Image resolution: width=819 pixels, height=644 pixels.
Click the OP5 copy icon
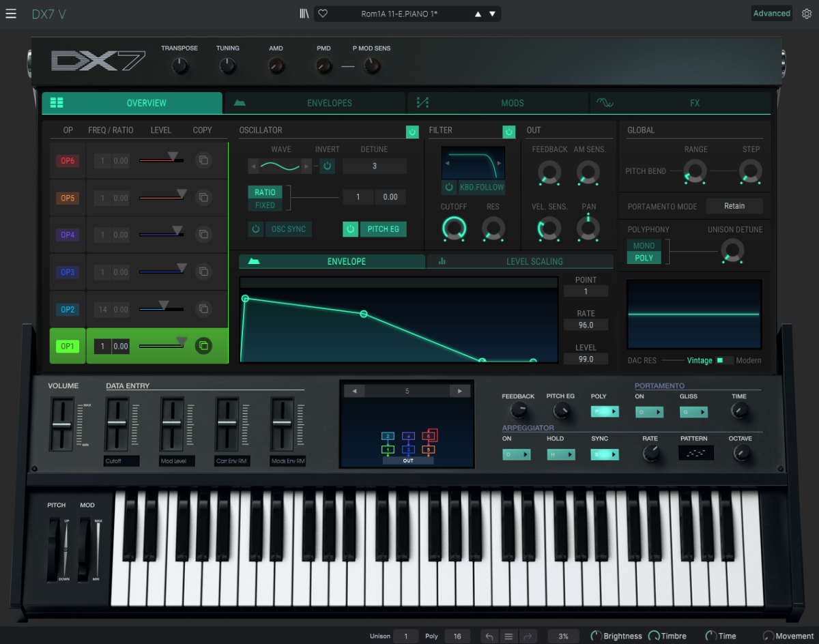(203, 198)
